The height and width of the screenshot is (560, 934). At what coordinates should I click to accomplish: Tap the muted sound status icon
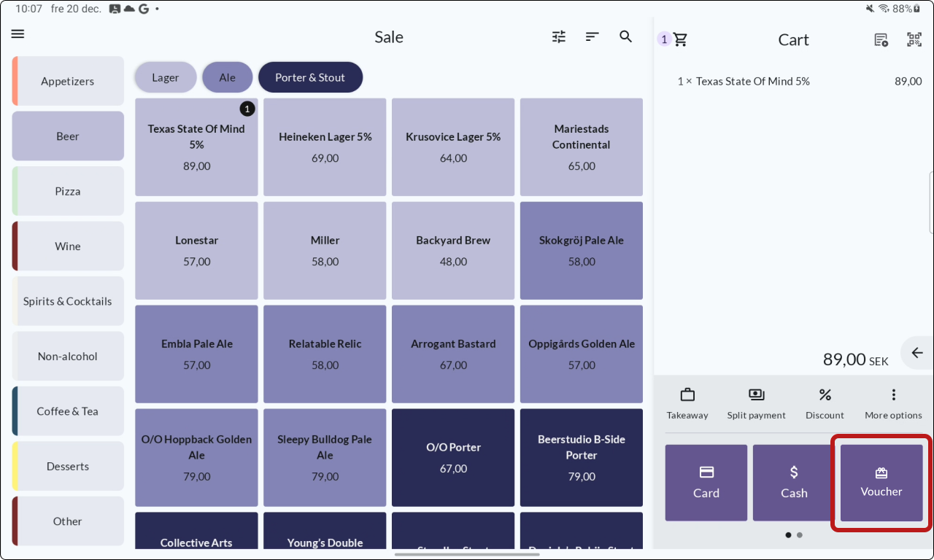(870, 9)
